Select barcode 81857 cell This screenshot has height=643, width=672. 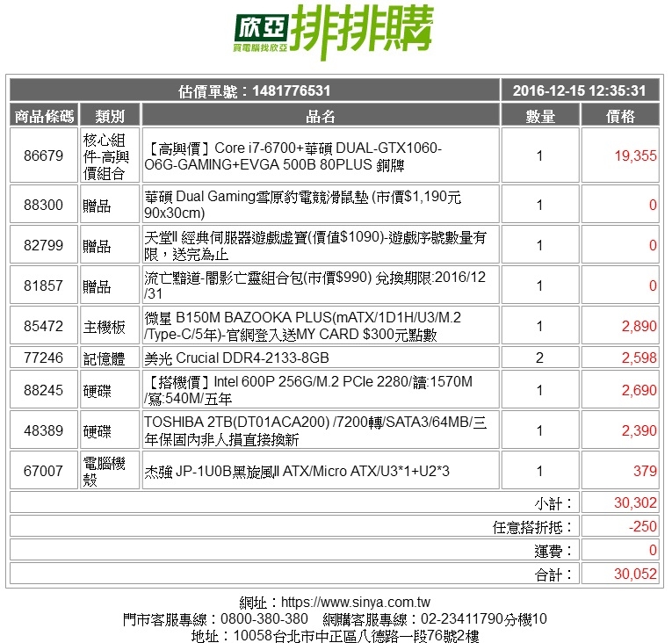[x=44, y=285]
